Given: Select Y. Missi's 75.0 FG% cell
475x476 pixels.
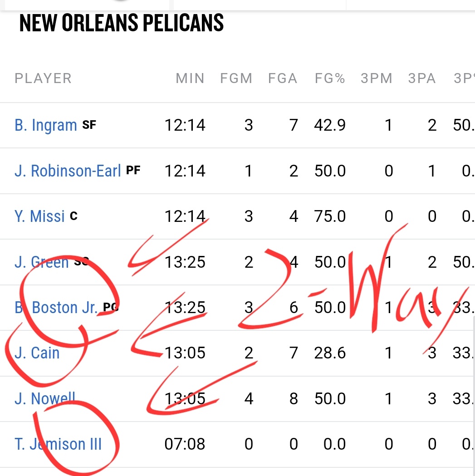Looking at the screenshot, I should [x=330, y=216].
